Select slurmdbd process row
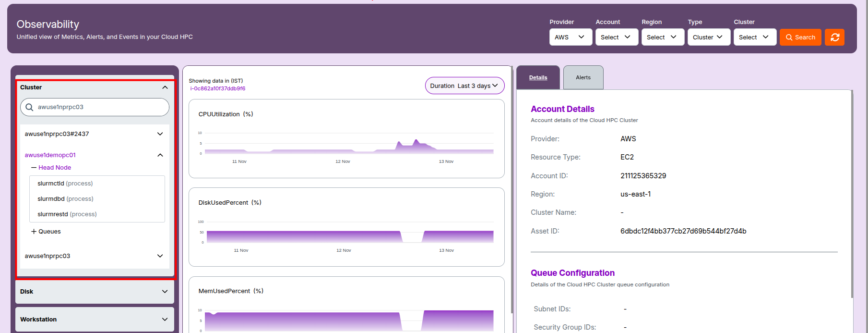The width and height of the screenshot is (868, 333). coord(97,199)
